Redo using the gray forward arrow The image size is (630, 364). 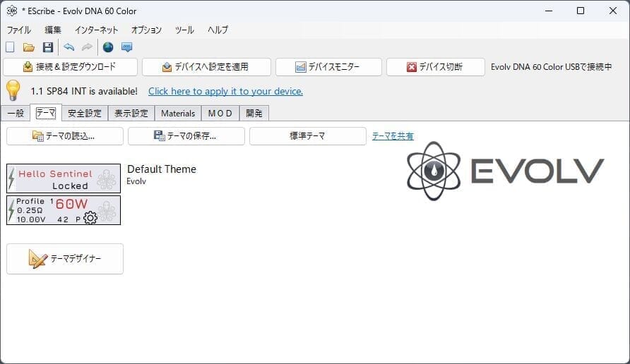click(x=87, y=47)
